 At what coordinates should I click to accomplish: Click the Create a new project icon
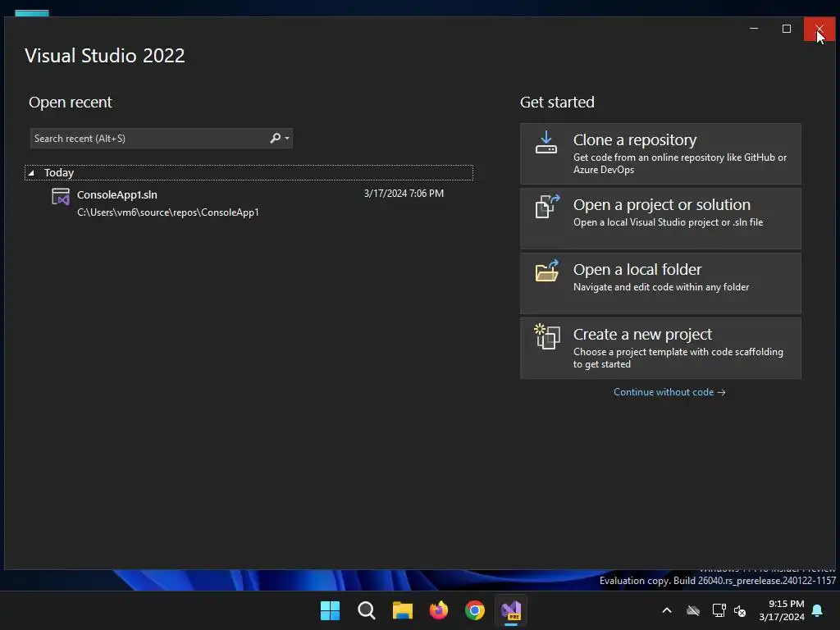[547, 336]
